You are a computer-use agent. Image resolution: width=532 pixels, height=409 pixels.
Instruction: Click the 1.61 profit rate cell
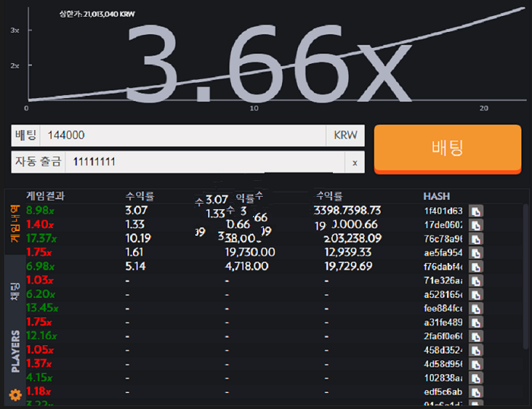(135, 252)
